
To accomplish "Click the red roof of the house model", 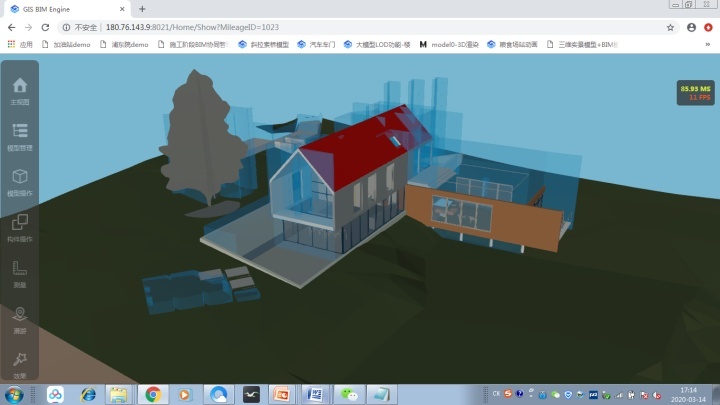I will [x=363, y=147].
